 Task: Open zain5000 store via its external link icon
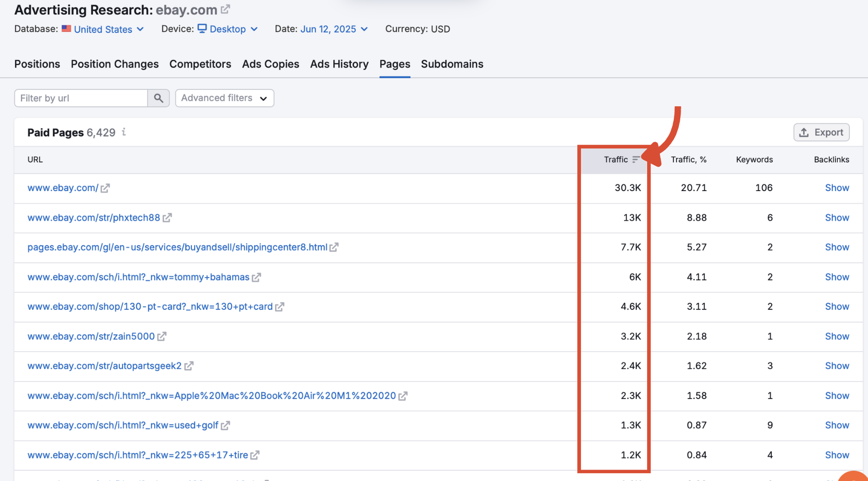point(162,336)
